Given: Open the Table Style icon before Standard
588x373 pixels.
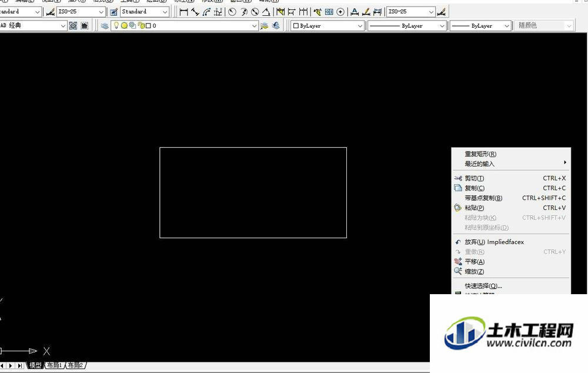Looking at the screenshot, I should point(113,12).
